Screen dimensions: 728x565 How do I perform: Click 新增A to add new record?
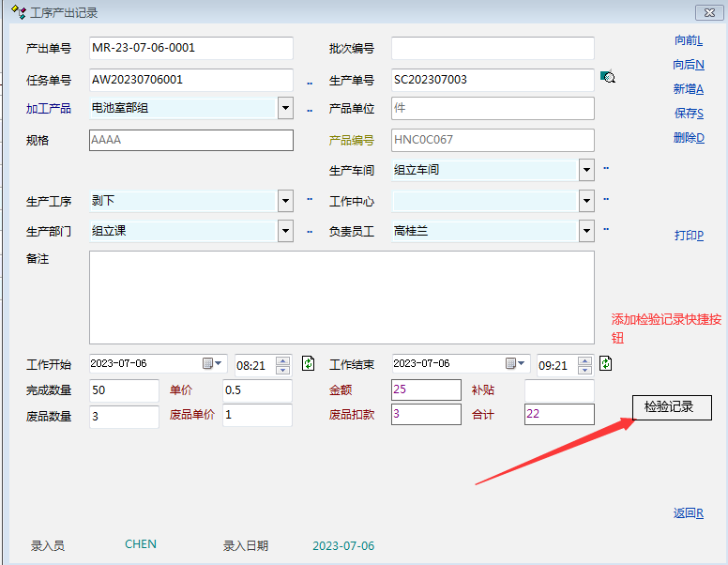pos(688,89)
